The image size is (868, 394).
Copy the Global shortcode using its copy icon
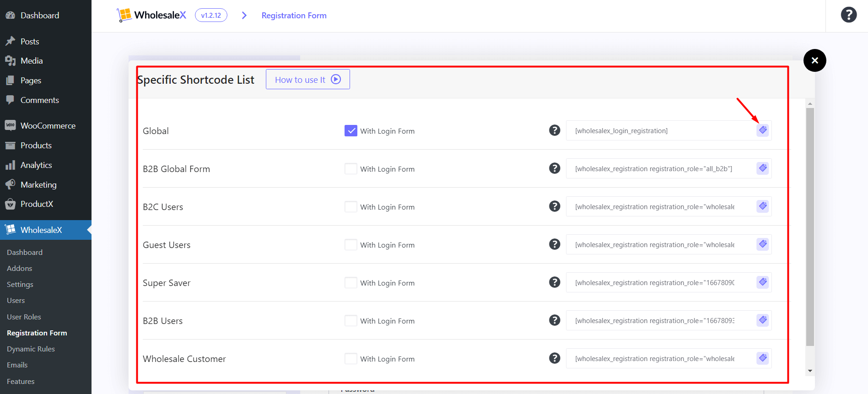point(763,130)
